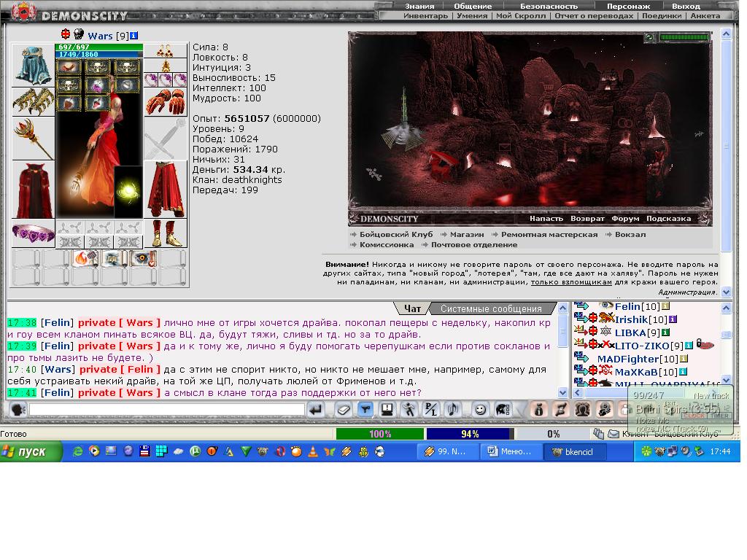
Task: Select the red and gold boots
Action: (x=165, y=233)
